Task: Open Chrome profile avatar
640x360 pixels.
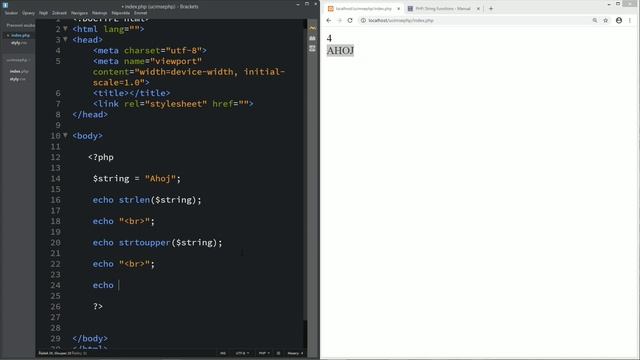Action: tap(619, 20)
